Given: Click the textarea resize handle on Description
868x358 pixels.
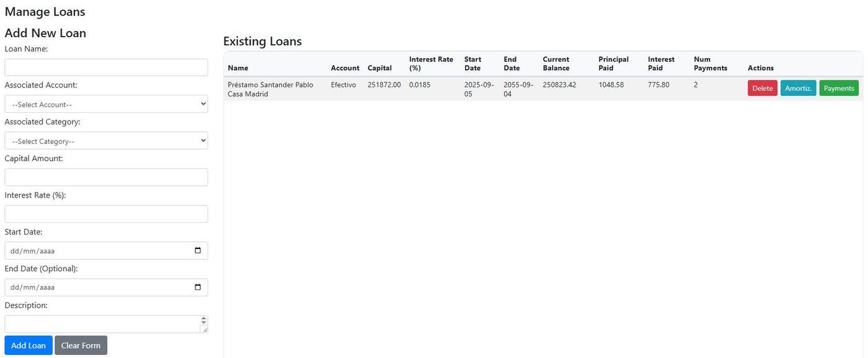Looking at the screenshot, I should click(205, 330).
